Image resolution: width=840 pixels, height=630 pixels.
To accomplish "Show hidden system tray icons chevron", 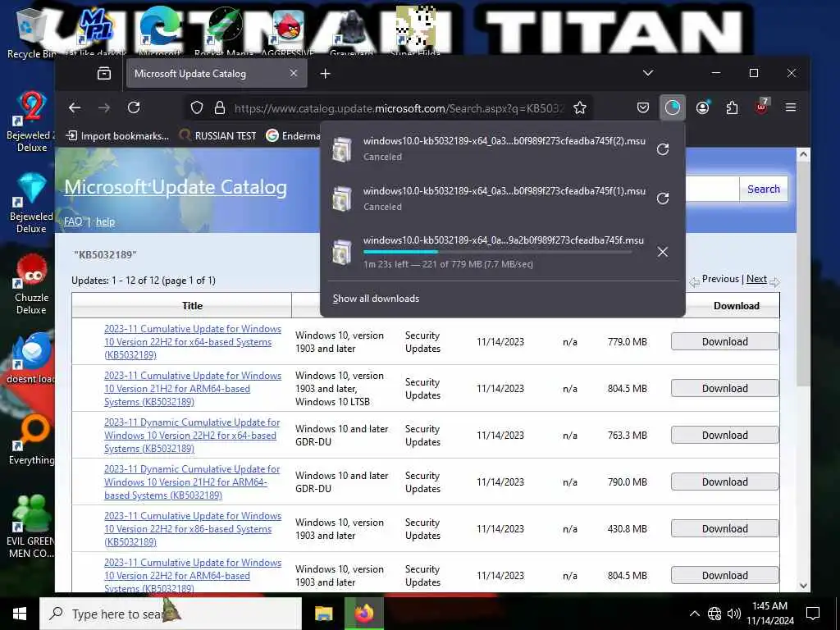I will click(x=694, y=614).
